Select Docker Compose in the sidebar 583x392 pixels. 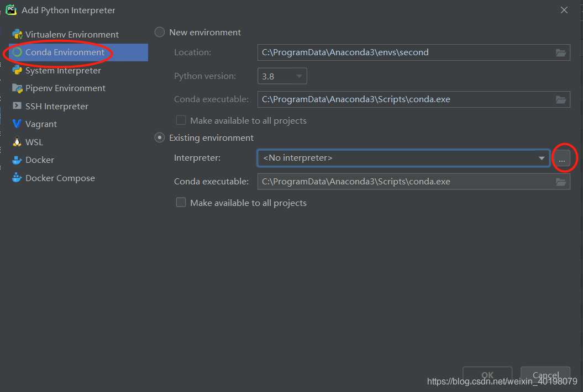[78, 178]
